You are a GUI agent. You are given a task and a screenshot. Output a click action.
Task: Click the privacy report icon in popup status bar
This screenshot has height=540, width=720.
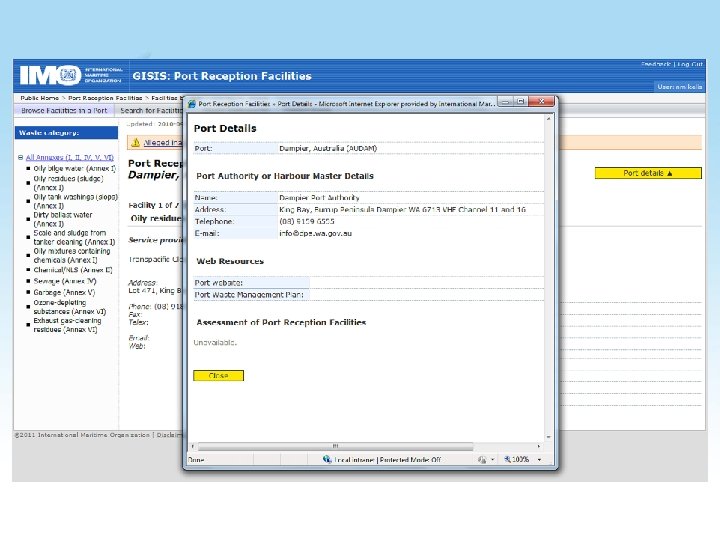click(x=482, y=459)
